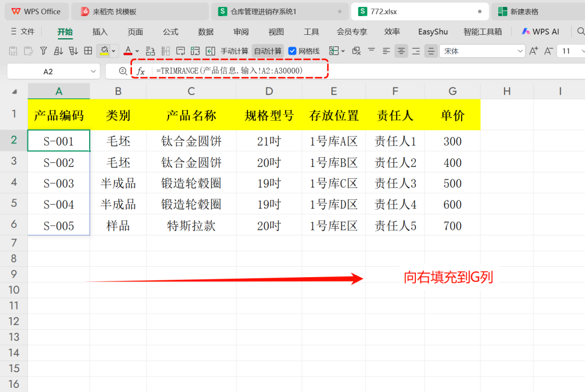Switch to automatic calculation (自动计算)

[268, 51]
